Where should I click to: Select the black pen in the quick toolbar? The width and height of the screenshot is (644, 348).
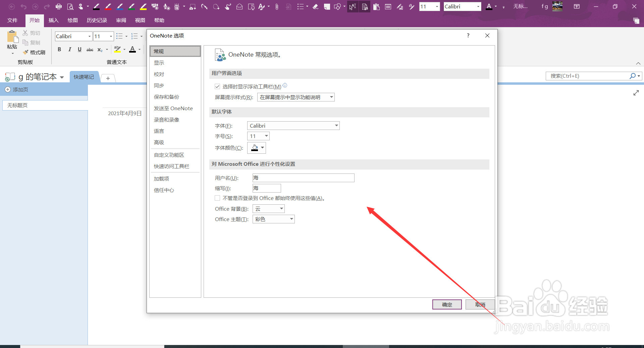click(96, 6)
